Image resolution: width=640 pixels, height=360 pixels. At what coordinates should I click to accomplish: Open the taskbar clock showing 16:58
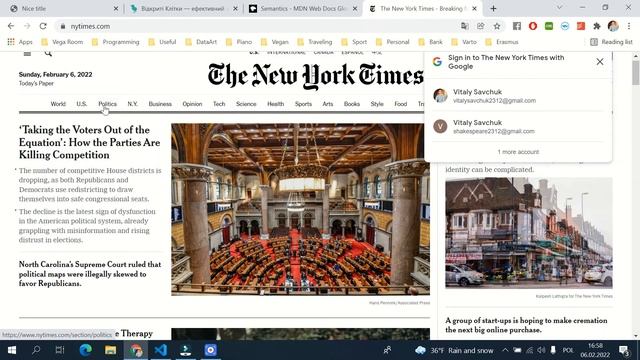coord(595,350)
